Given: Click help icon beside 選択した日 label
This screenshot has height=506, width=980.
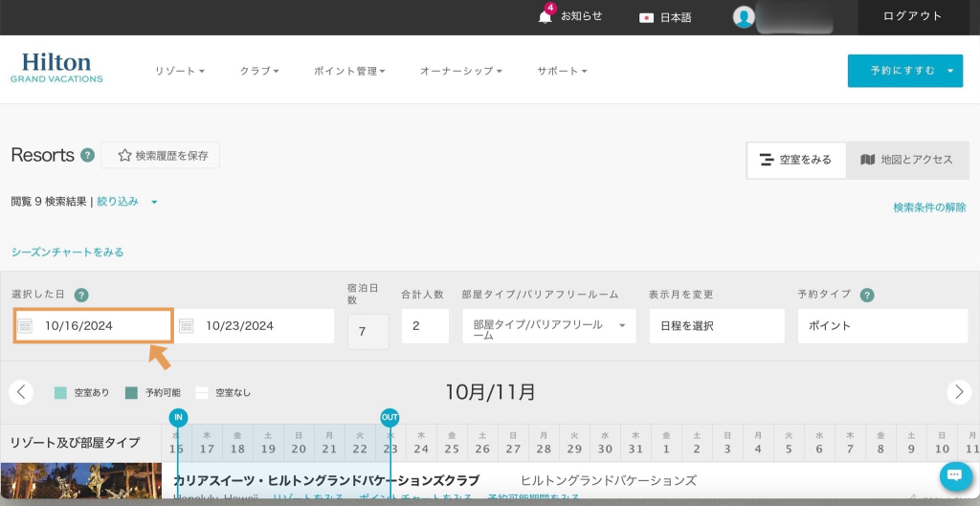Looking at the screenshot, I should tap(81, 295).
